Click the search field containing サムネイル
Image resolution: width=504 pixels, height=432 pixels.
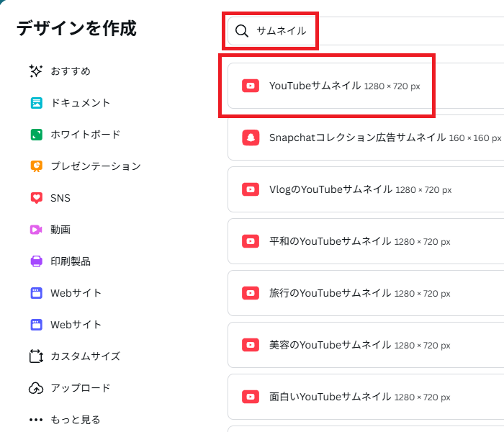(366, 31)
